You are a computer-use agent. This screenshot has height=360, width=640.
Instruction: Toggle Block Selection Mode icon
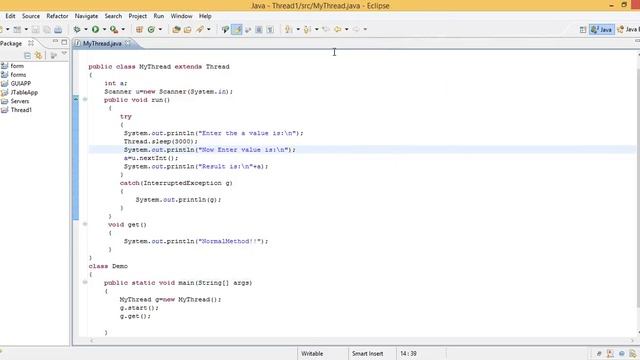(x=259, y=29)
